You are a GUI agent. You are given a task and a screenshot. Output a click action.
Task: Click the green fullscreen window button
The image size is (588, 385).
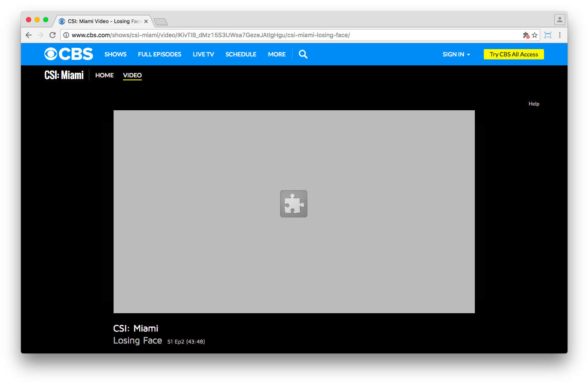click(x=46, y=20)
